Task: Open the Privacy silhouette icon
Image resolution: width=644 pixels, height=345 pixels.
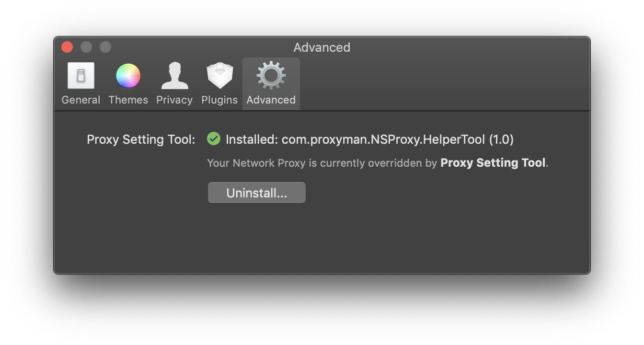Action: [174, 76]
